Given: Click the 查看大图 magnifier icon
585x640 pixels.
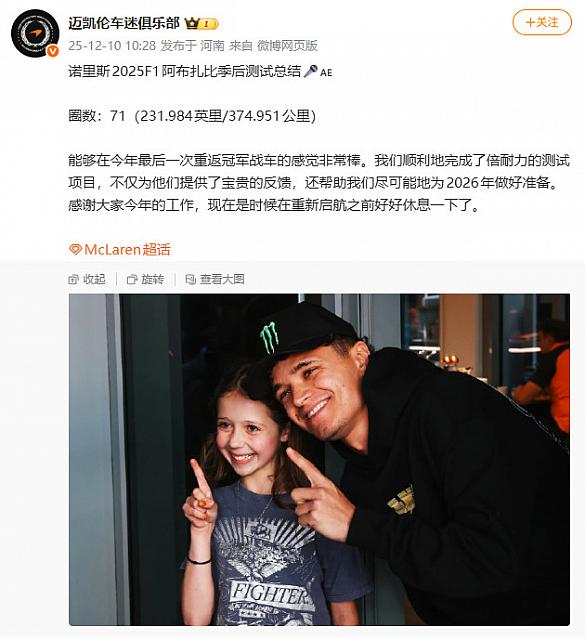Looking at the screenshot, I should coord(191,280).
